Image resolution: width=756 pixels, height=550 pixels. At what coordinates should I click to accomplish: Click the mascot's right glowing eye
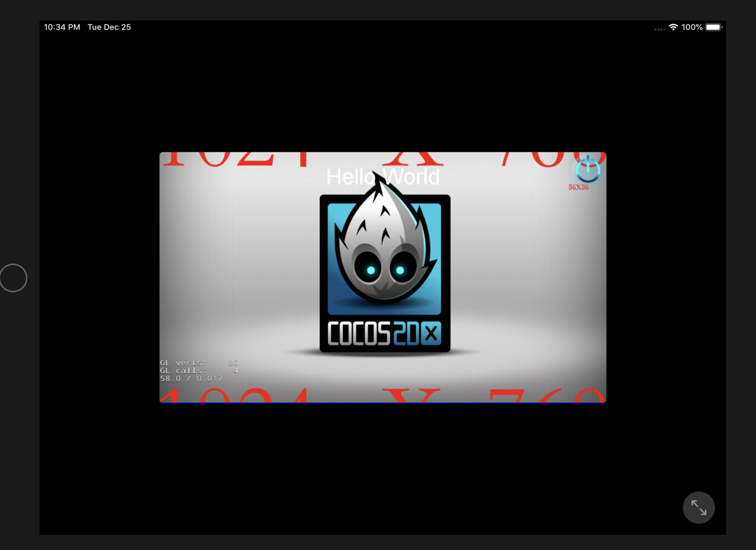tap(400, 270)
